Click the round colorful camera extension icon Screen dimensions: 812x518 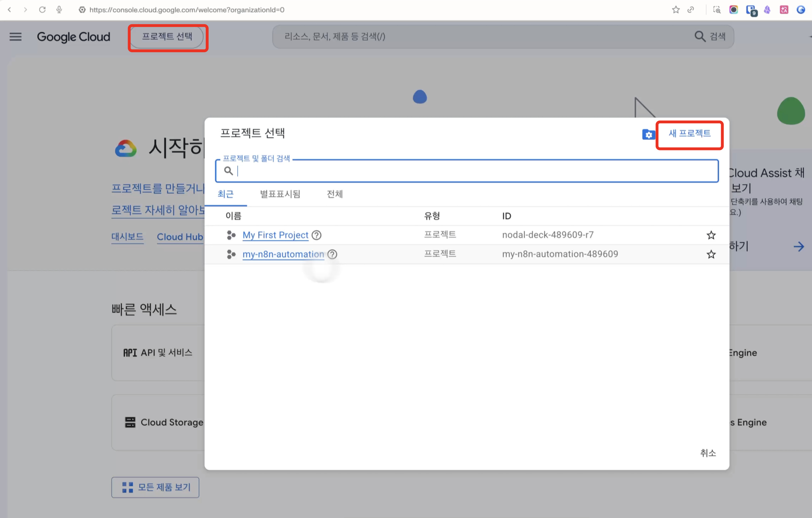tap(733, 10)
